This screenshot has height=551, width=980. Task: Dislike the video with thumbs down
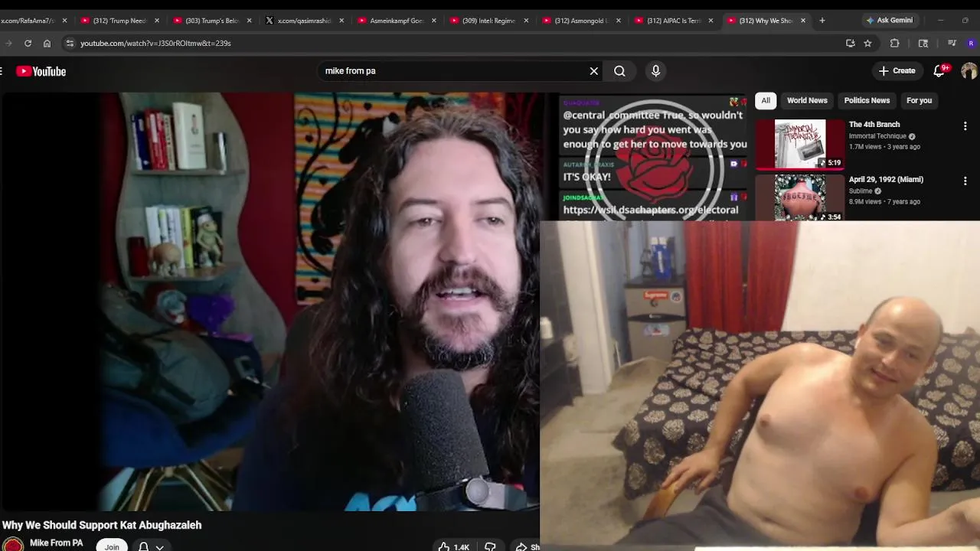pyautogui.click(x=490, y=547)
